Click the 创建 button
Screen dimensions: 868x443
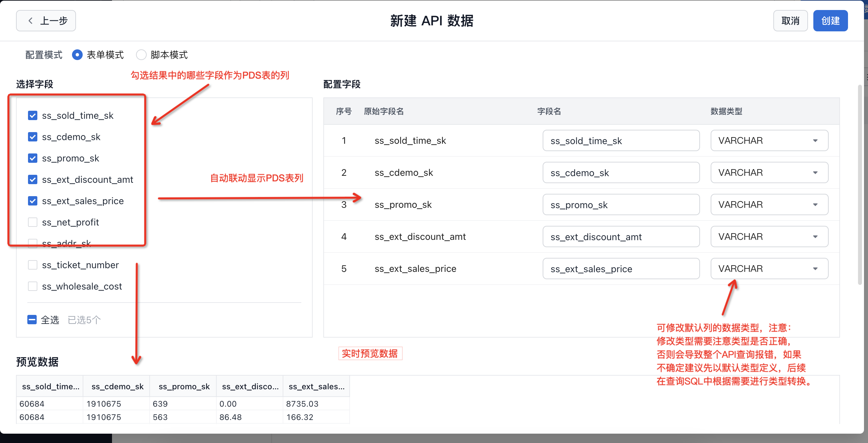click(830, 21)
